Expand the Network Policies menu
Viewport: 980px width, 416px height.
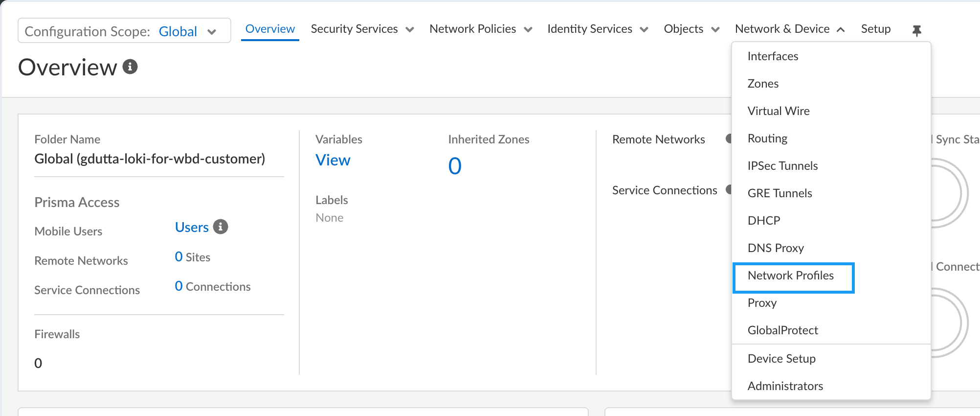[x=481, y=29]
